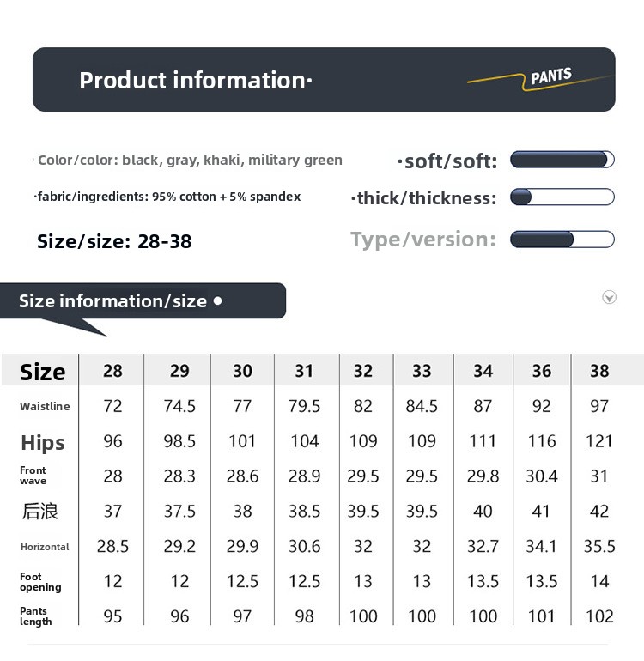The image size is (644, 661).
Task: Click the circled down-arrow icon
Action: coord(609,297)
